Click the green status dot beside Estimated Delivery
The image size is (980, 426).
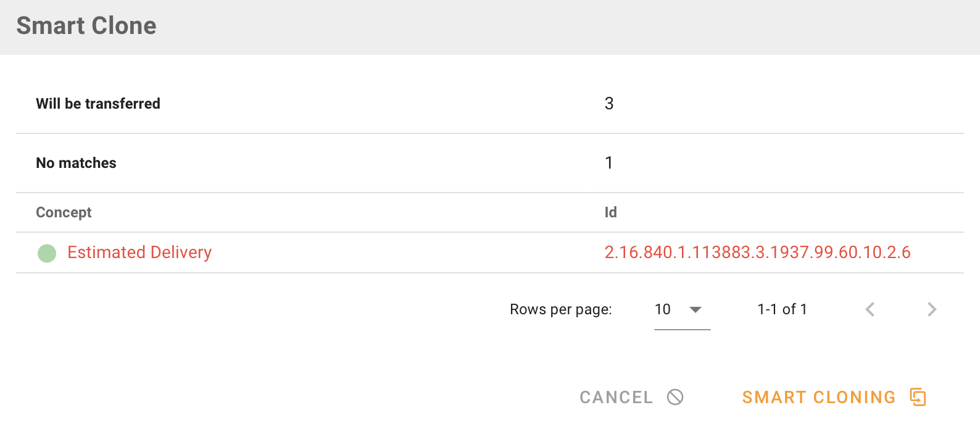[x=47, y=253]
